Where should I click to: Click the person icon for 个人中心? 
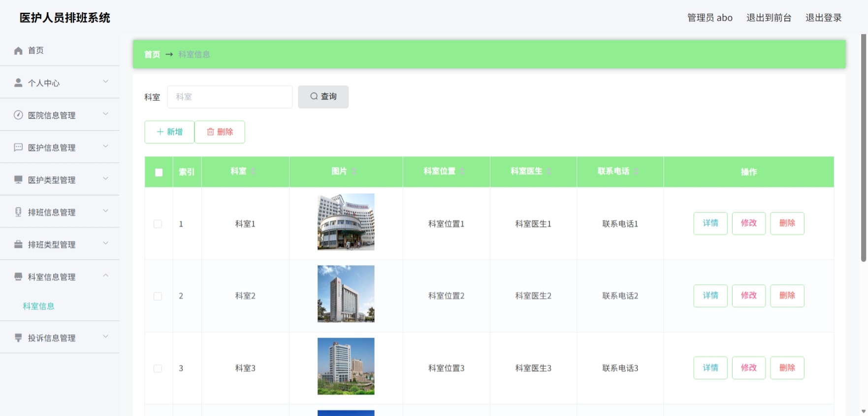pyautogui.click(x=18, y=83)
